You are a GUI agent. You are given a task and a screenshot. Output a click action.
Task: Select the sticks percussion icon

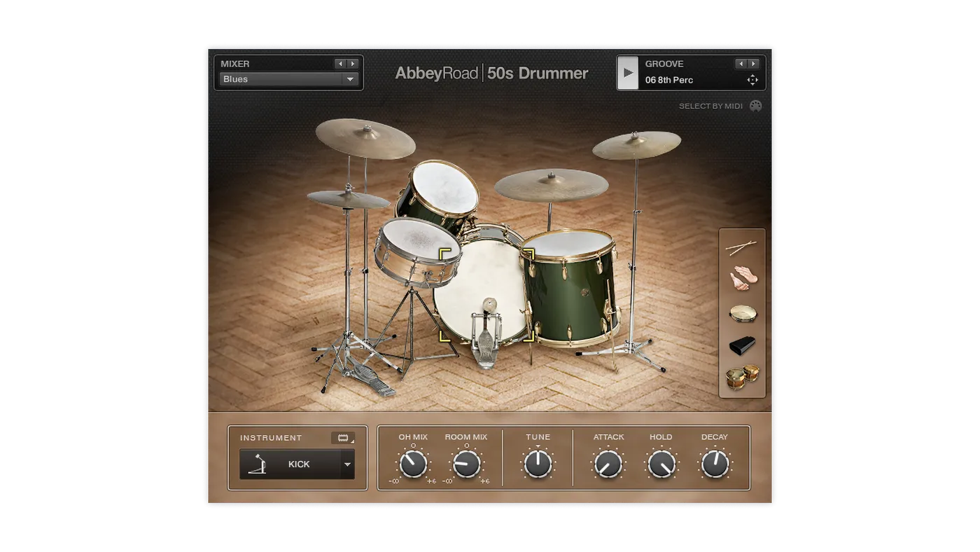pos(741,247)
